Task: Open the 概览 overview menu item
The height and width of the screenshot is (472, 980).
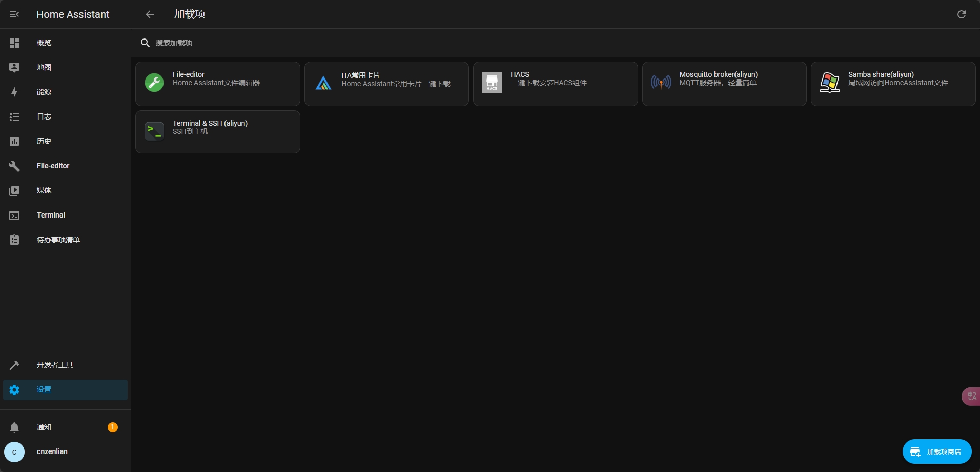Action: point(65,43)
